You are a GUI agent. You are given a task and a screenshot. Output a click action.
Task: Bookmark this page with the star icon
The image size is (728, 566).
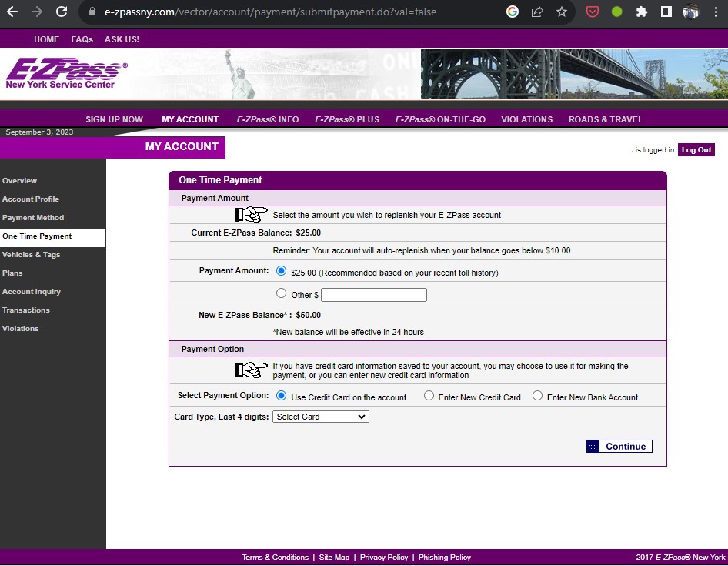(x=562, y=12)
